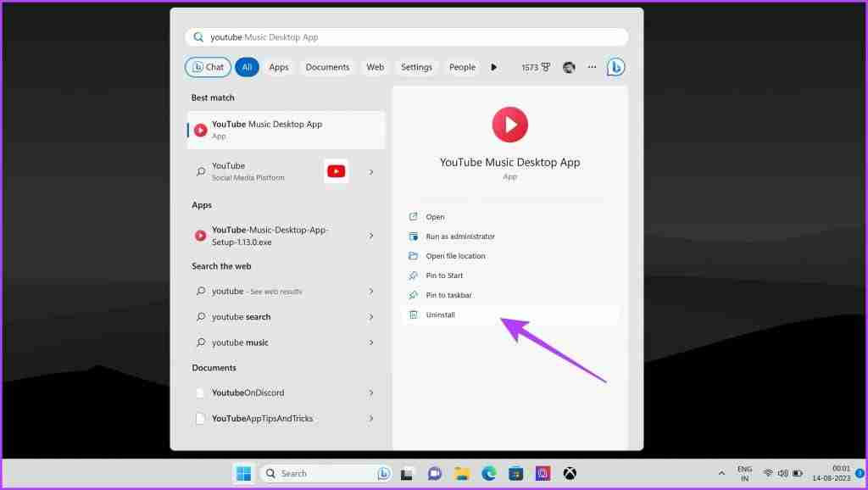Screen dimensions: 868x490
Task: Select YouTube-Music-Desktop-App-Setup-1.13.0.exe result
Action: coord(286,236)
